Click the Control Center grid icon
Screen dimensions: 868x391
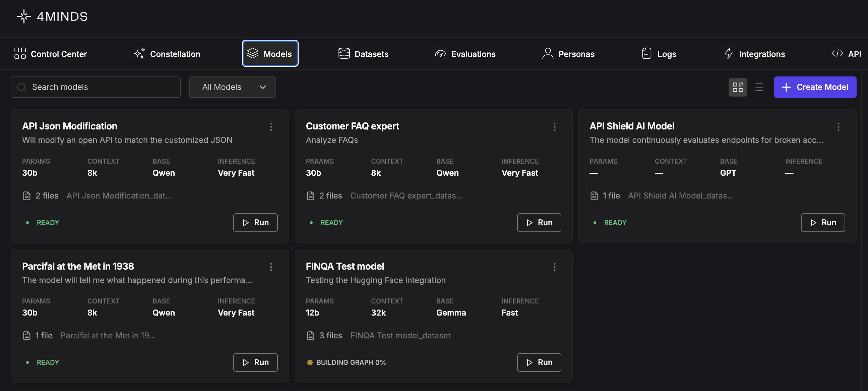tap(20, 54)
